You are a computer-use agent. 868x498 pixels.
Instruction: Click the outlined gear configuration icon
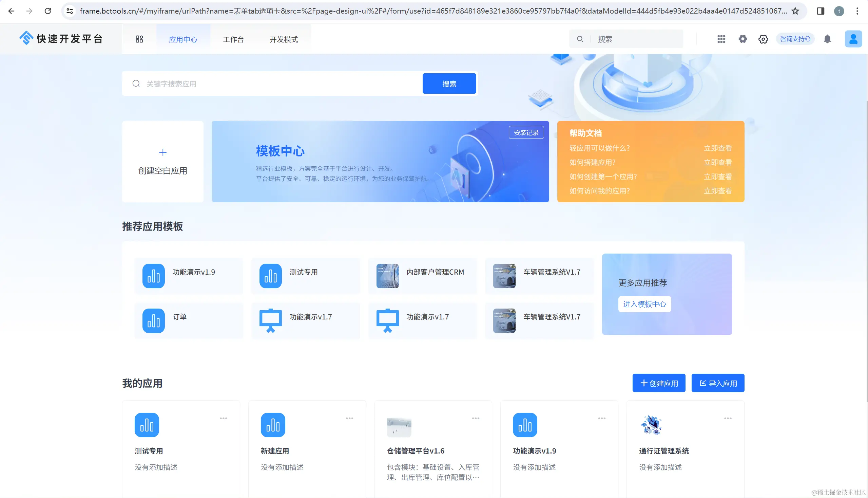click(x=763, y=39)
